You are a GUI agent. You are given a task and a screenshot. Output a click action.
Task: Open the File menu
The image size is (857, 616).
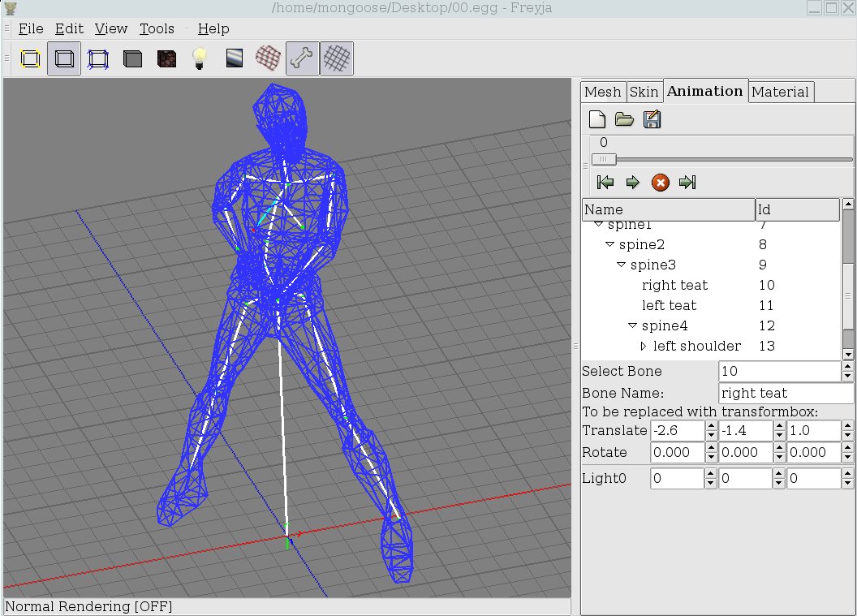tap(31, 28)
